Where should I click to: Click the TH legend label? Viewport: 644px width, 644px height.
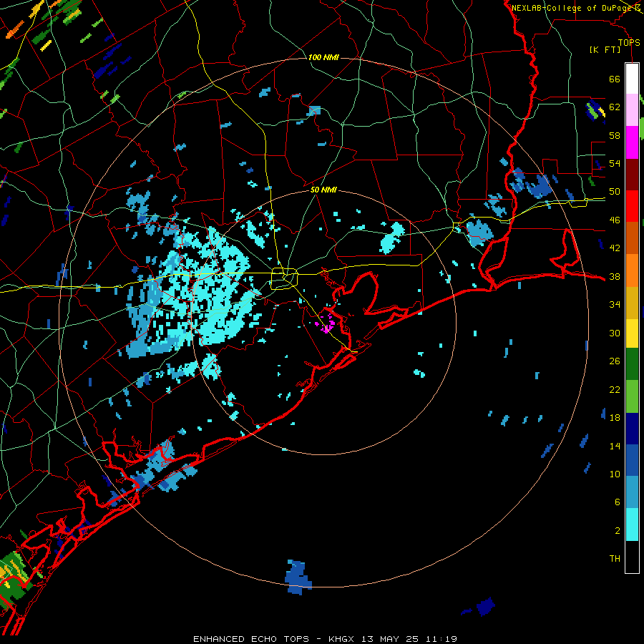point(615,559)
